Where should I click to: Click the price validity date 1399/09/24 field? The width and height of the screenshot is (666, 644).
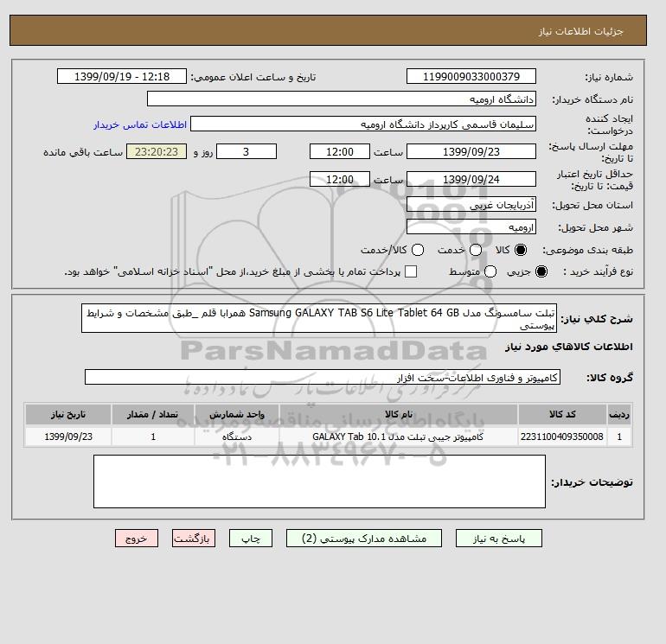click(471, 179)
